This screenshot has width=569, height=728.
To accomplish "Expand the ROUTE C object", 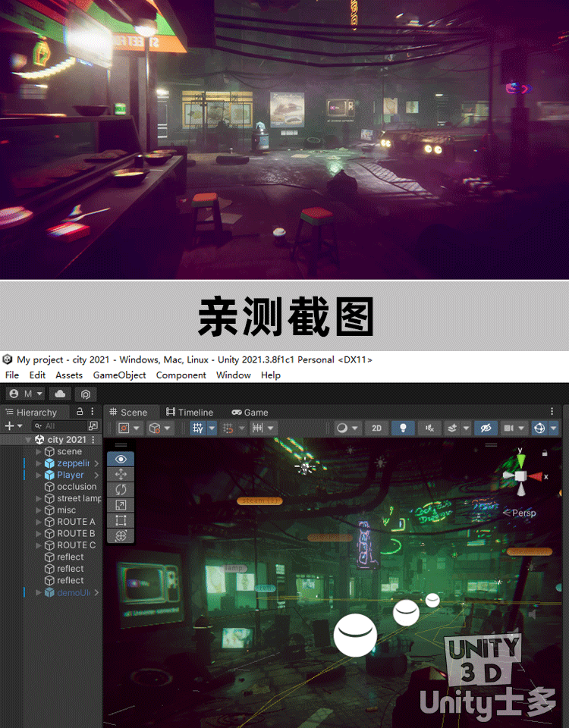I will (x=39, y=545).
